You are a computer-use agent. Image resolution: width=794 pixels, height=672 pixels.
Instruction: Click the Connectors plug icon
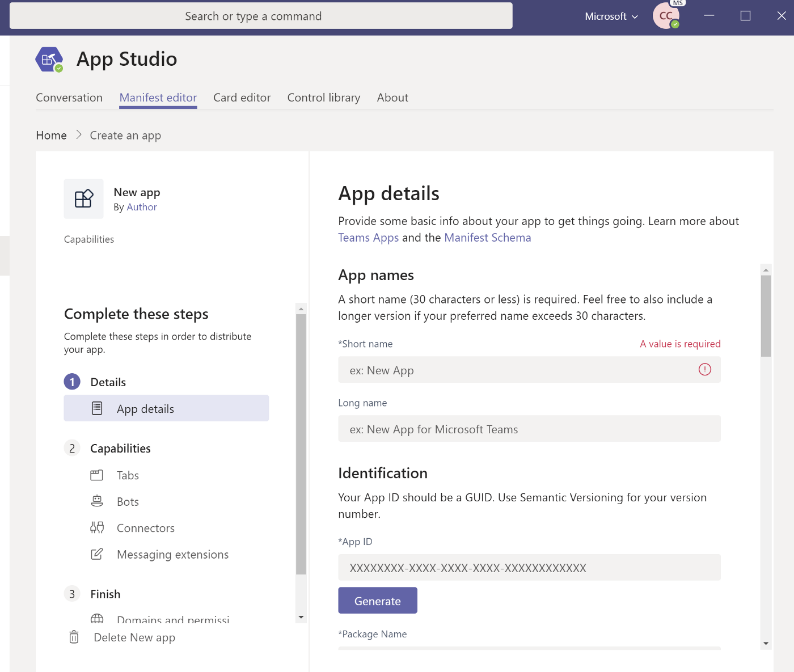coord(97,528)
